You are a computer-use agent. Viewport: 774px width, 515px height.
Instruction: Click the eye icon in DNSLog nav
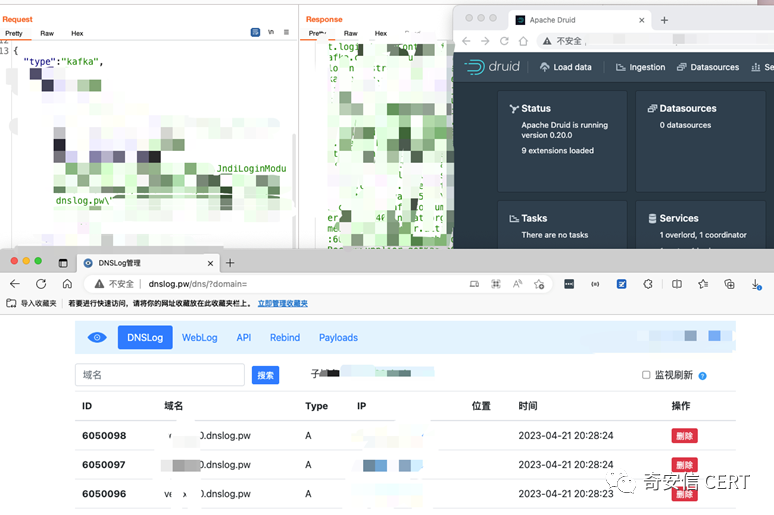tap(97, 337)
